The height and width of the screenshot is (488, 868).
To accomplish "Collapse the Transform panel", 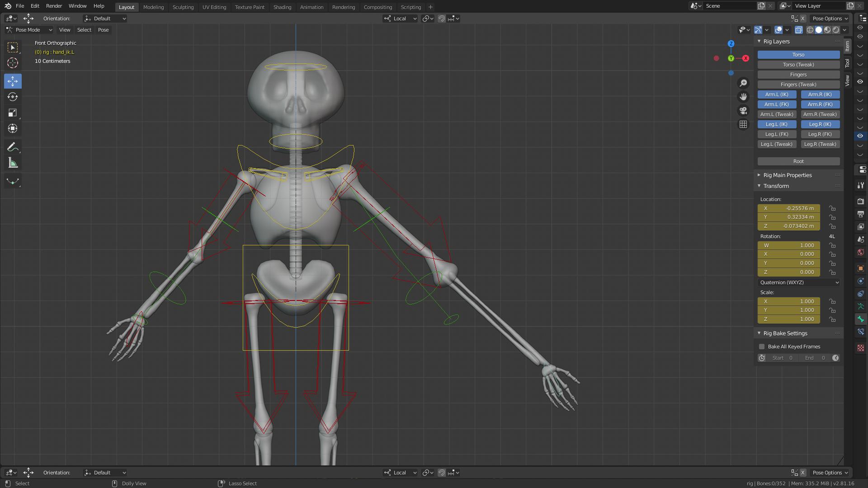I will point(776,186).
